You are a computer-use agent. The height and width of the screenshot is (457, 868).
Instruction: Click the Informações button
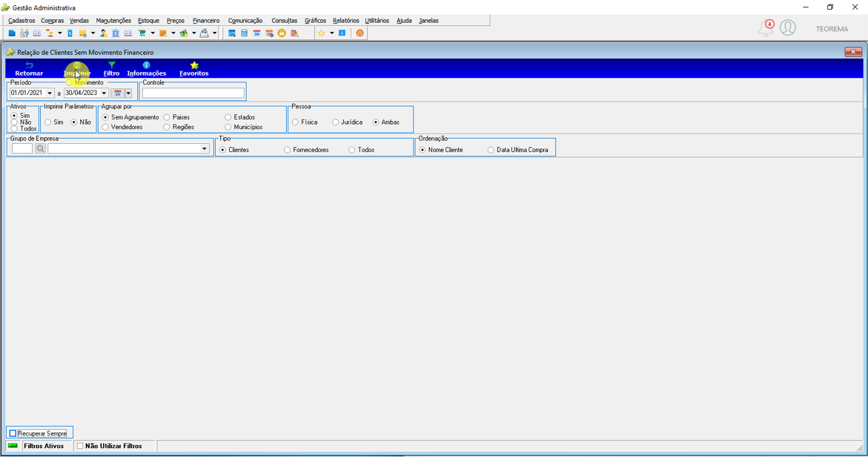(147, 69)
